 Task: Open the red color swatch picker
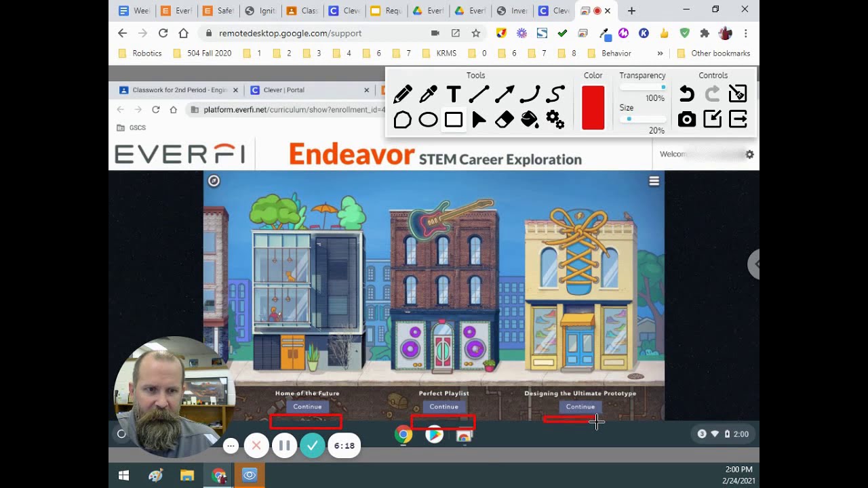[593, 107]
